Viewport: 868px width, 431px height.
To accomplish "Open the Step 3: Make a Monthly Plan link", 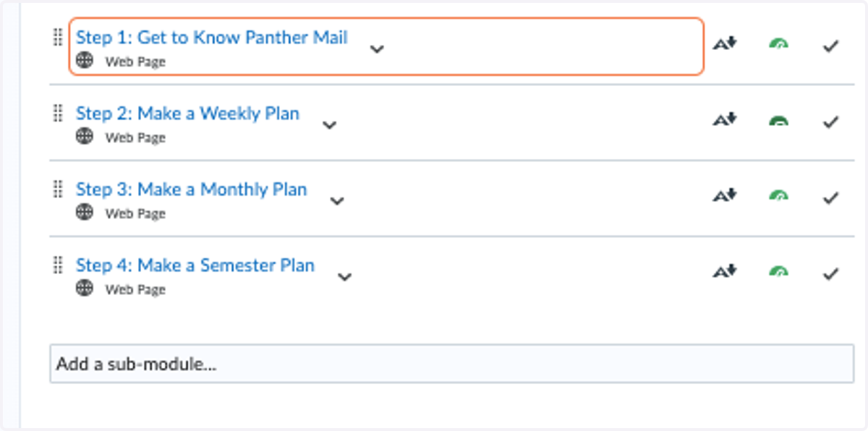I will point(192,189).
